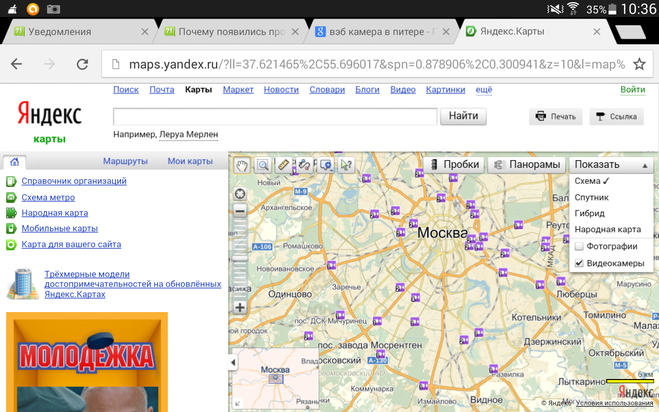Open Мобильные карты link
Image resolution: width=659 pixels, height=412 pixels.
point(60,229)
